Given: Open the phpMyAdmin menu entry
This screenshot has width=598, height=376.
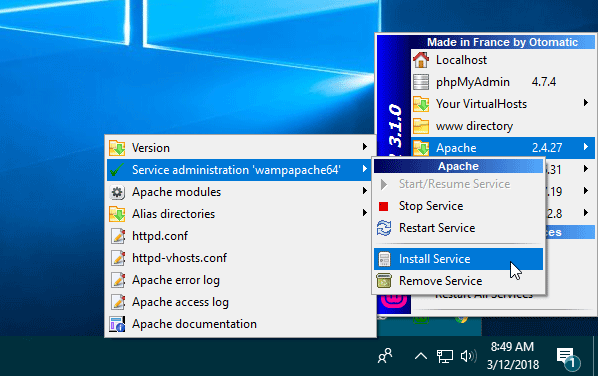Looking at the screenshot, I should click(x=503, y=82).
